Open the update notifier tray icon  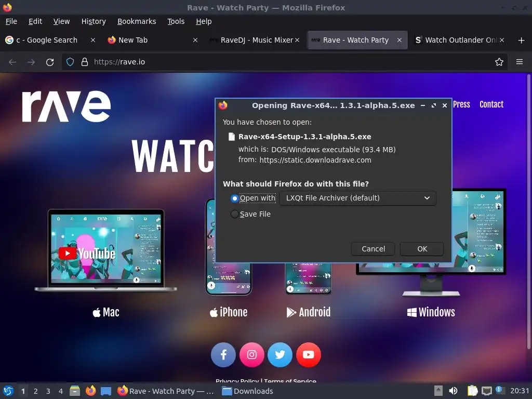coord(500,390)
